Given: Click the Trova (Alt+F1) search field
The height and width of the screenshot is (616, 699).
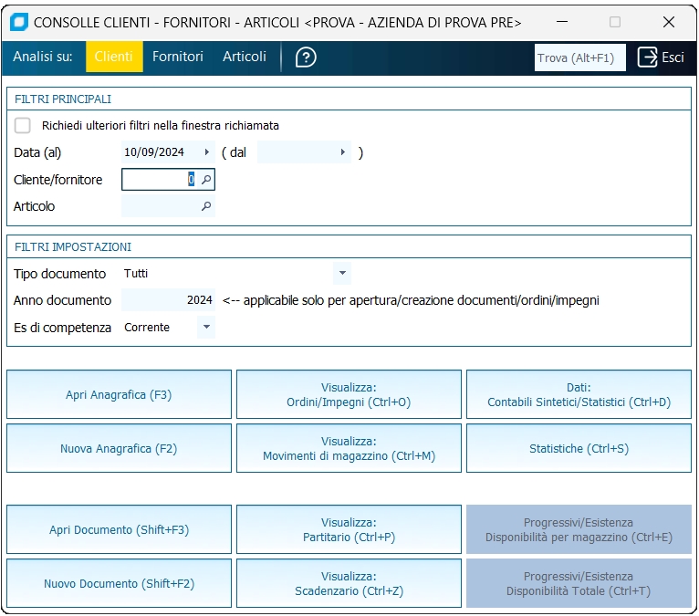Looking at the screenshot, I should [579, 57].
